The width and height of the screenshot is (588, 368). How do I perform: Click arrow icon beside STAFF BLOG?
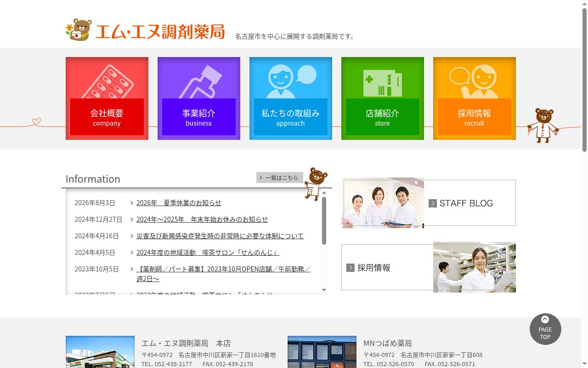tap(433, 203)
